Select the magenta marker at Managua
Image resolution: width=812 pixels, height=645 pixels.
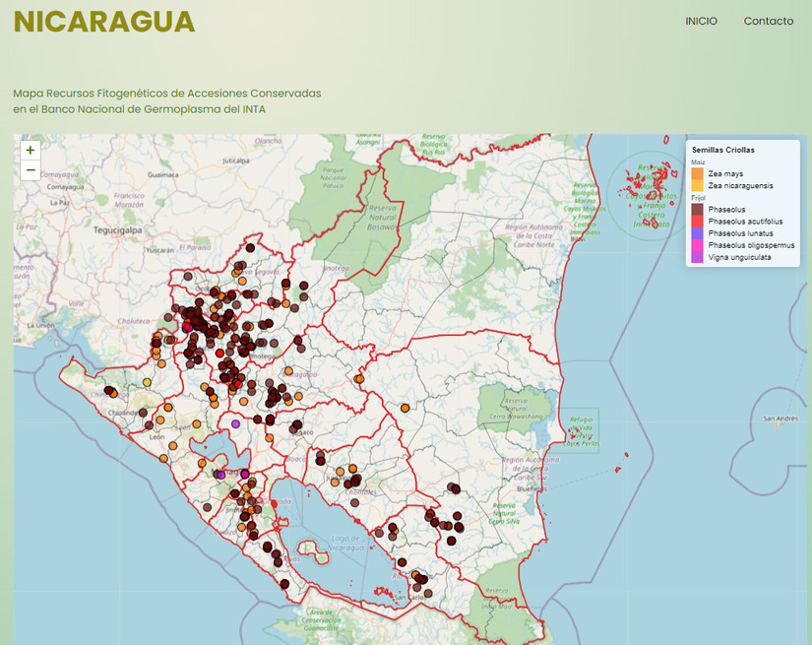tap(245, 474)
